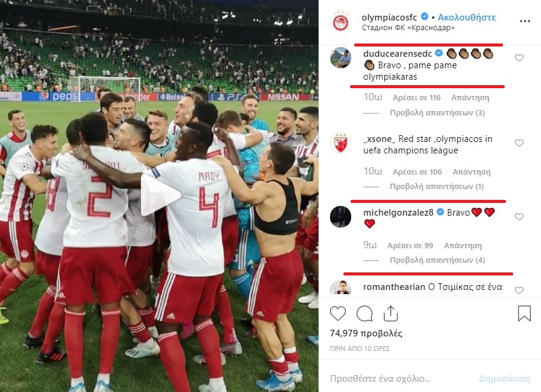541x392 pixels.
Task: Open the comment bubble icon under the post
Action: point(364,313)
